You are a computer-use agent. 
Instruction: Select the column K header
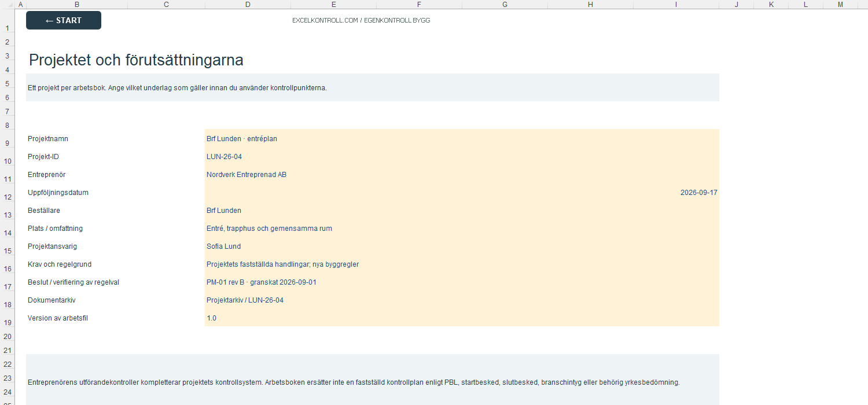[x=771, y=5]
